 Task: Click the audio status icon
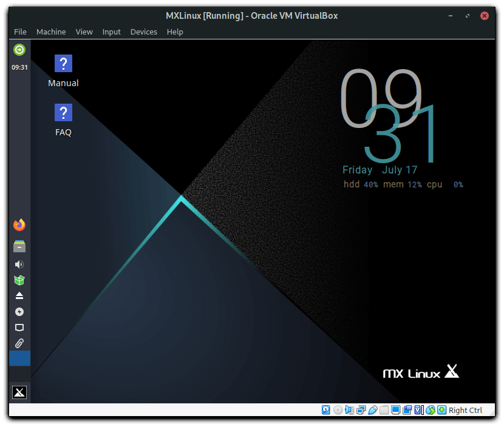click(349, 410)
